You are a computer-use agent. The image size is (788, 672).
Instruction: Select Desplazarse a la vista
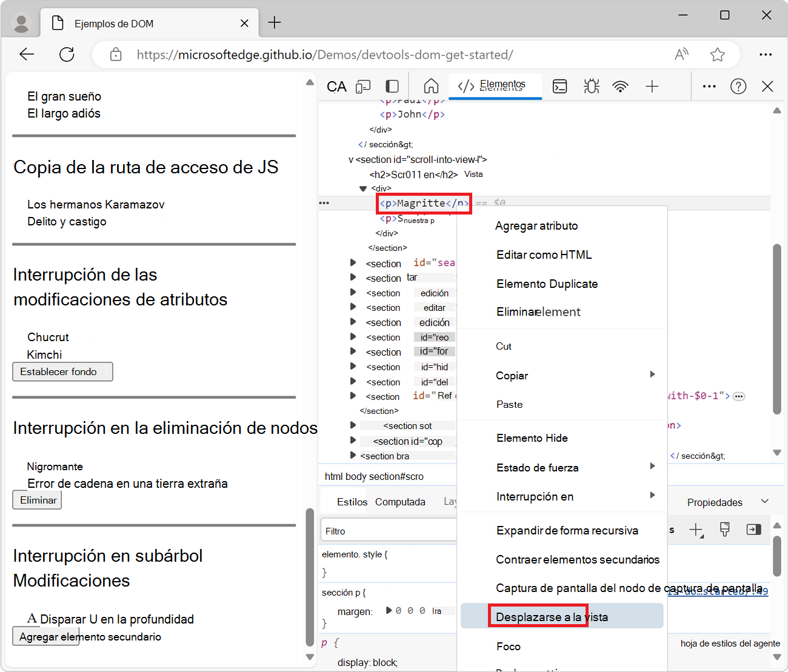click(562, 617)
